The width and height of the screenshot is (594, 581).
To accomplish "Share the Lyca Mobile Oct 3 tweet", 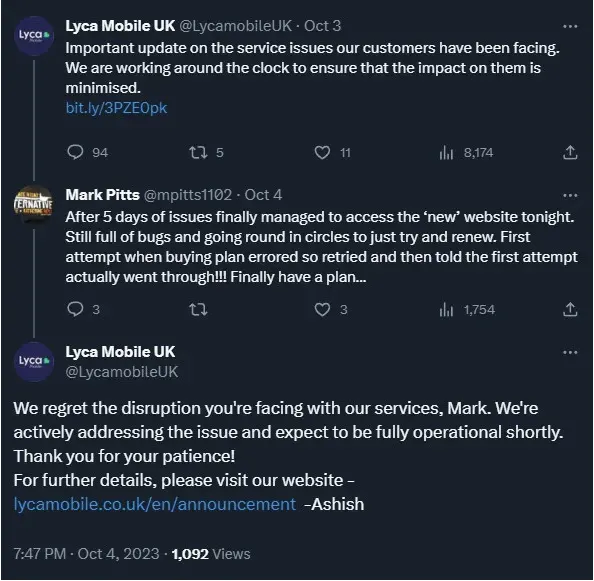I will click(x=570, y=152).
